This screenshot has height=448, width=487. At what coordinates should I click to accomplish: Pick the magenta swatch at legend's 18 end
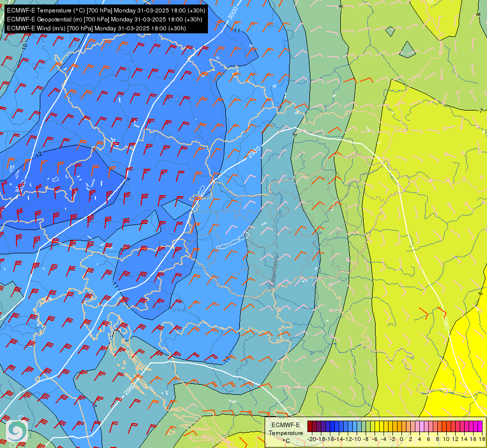(x=480, y=427)
